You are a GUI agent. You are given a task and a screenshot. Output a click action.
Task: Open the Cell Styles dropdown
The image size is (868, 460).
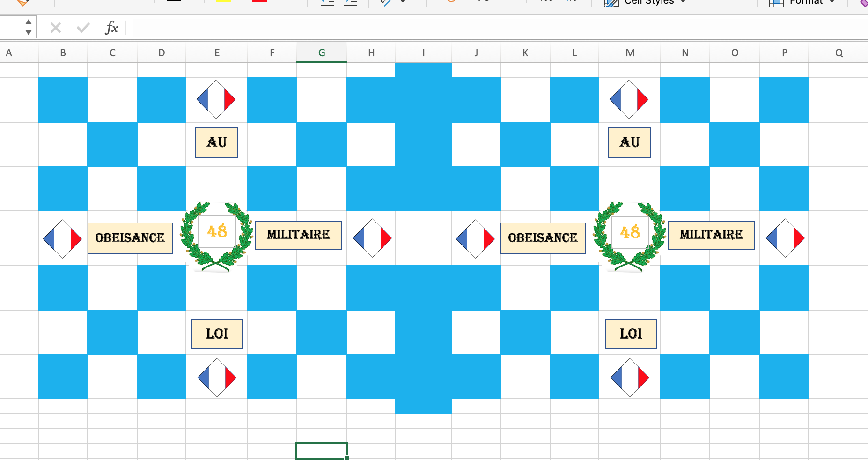(x=646, y=2)
